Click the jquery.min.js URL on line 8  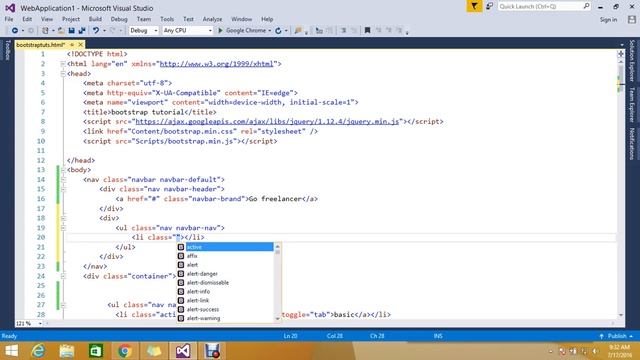(267, 122)
